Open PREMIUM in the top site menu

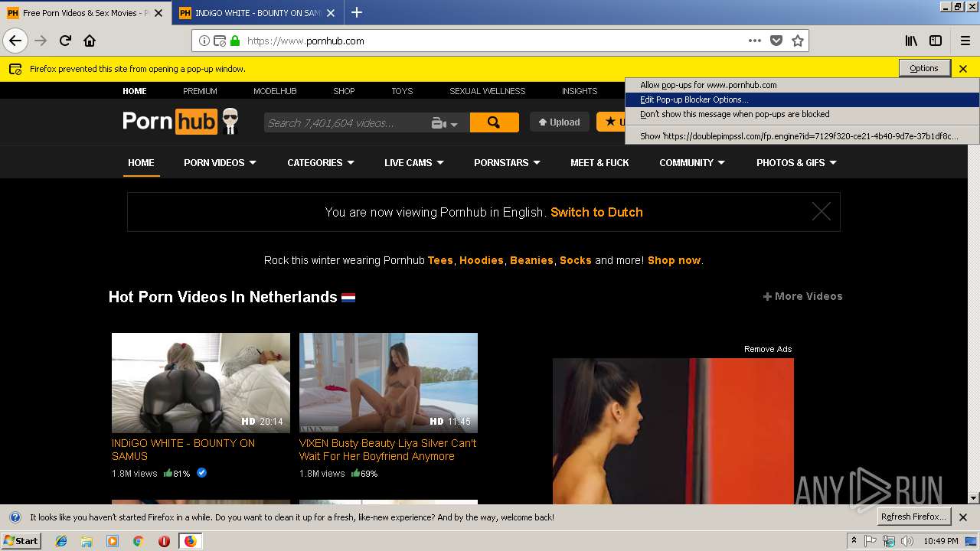[x=200, y=91]
